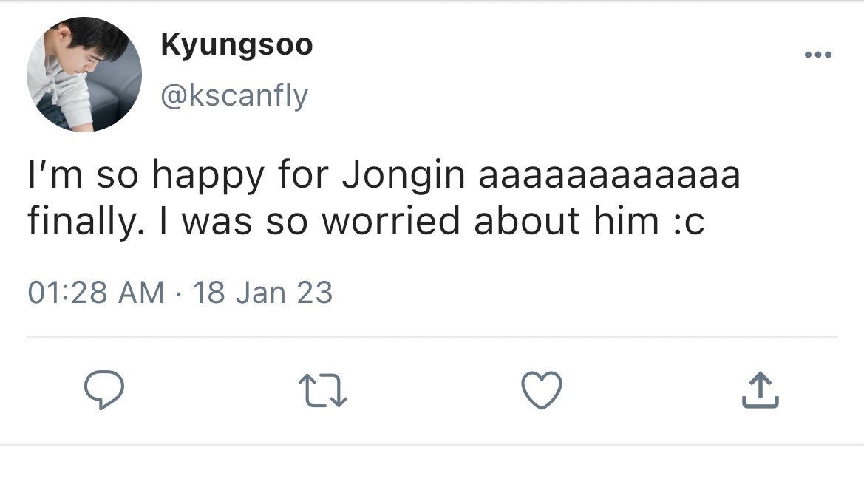Reply to Kyungsoo's tweet via speech bubble icon
The width and height of the screenshot is (864, 504).
(104, 389)
